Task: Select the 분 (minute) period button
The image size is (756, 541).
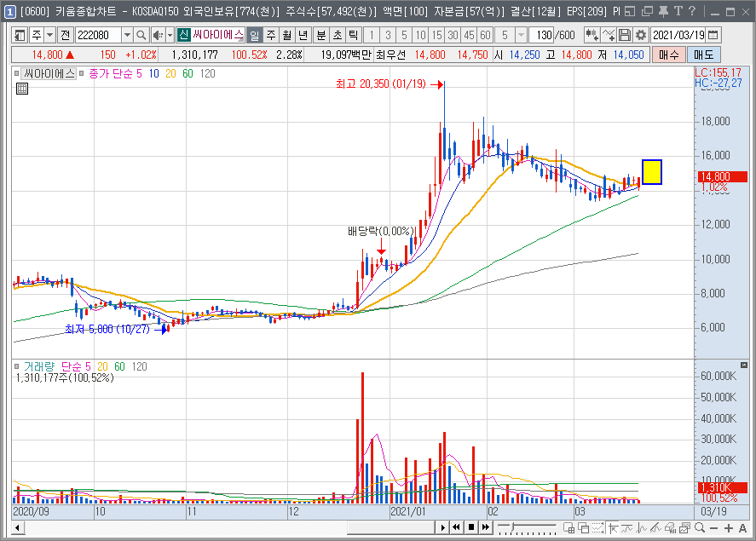Action: point(321,35)
